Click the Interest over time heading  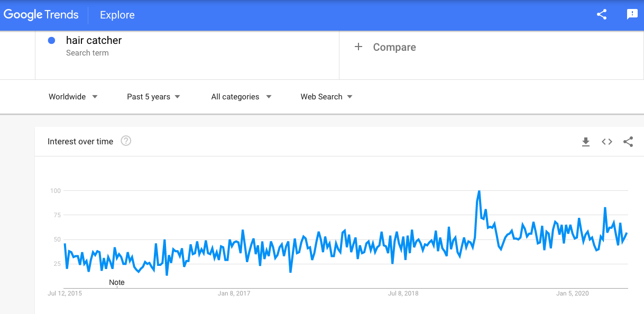(80, 141)
